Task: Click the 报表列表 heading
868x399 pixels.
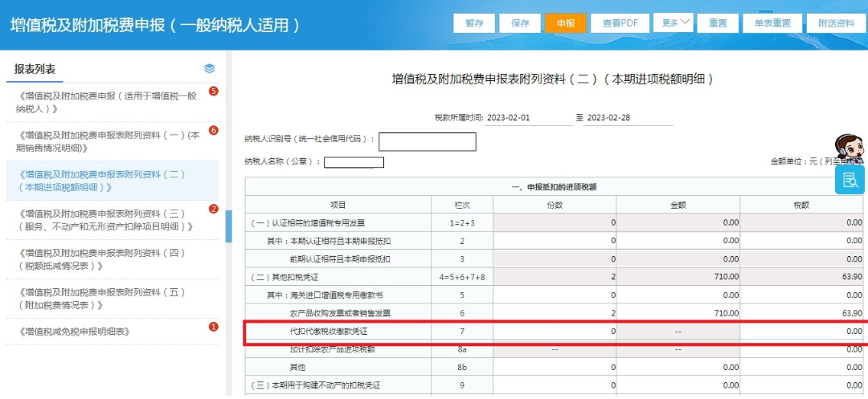Action: pyautogui.click(x=35, y=70)
